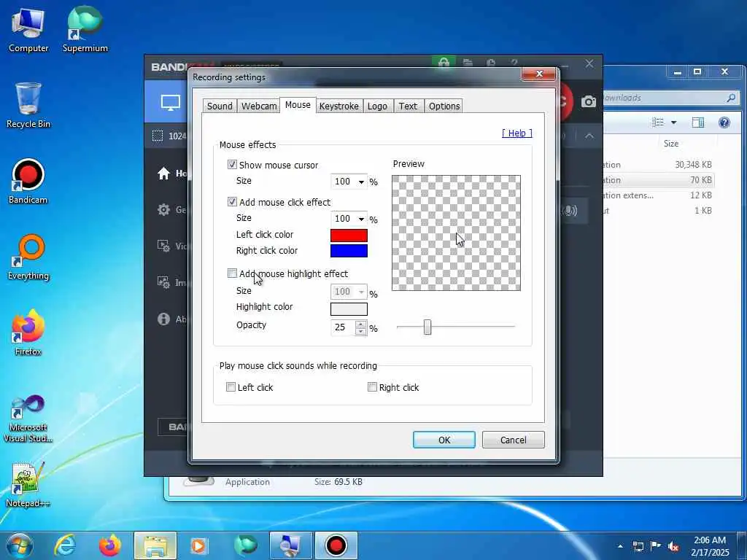This screenshot has height=560, width=747.
Task: Switch to the Sound tab
Action: pyautogui.click(x=220, y=106)
